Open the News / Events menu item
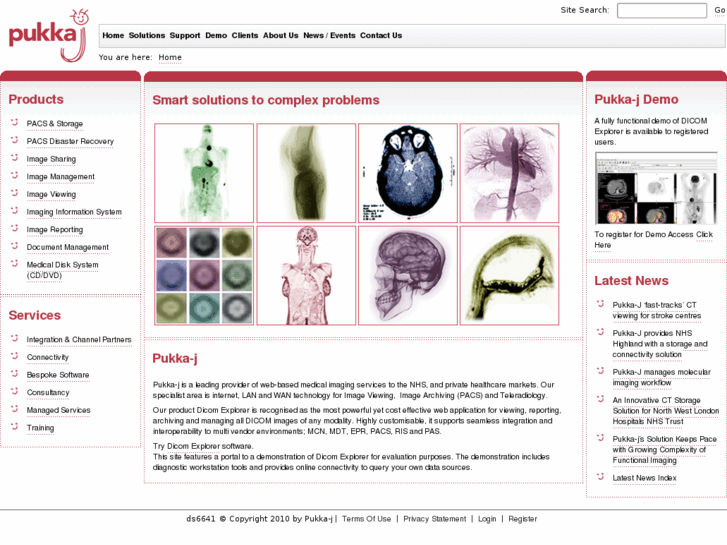Image resolution: width=727 pixels, height=545 pixels. [x=329, y=35]
